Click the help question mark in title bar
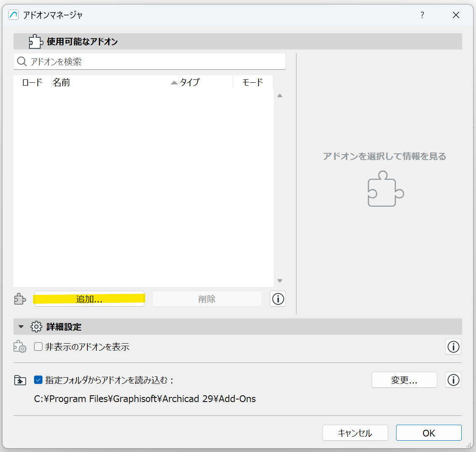 (422, 15)
